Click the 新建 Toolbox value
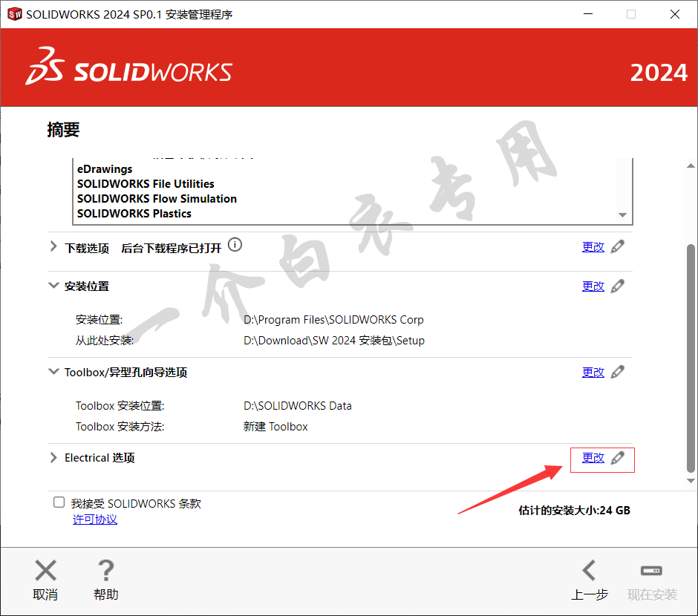Image resolution: width=698 pixels, height=616 pixels. [275, 427]
